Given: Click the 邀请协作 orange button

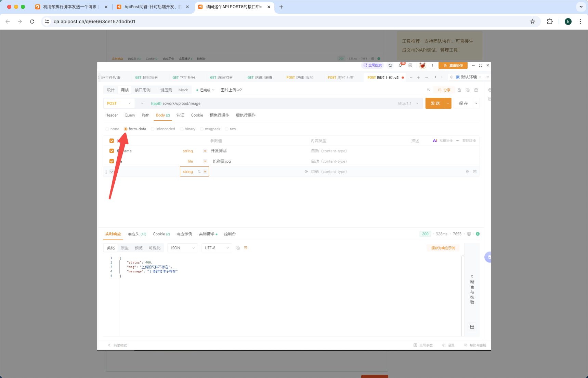Looking at the screenshot, I should tap(453, 65).
